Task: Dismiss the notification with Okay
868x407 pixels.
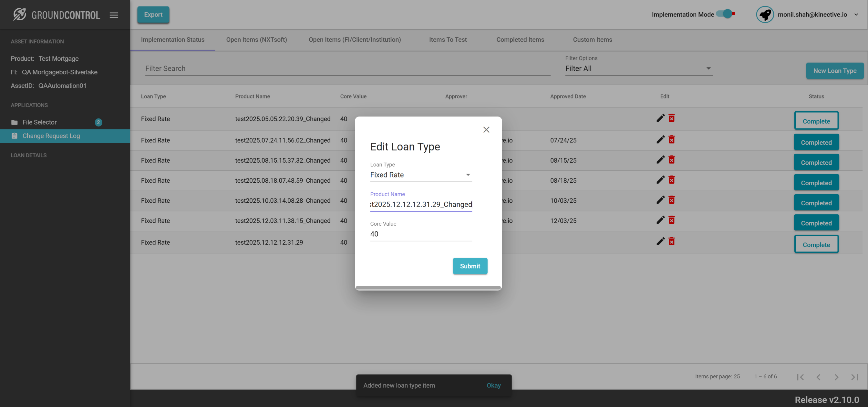Action: pos(493,385)
